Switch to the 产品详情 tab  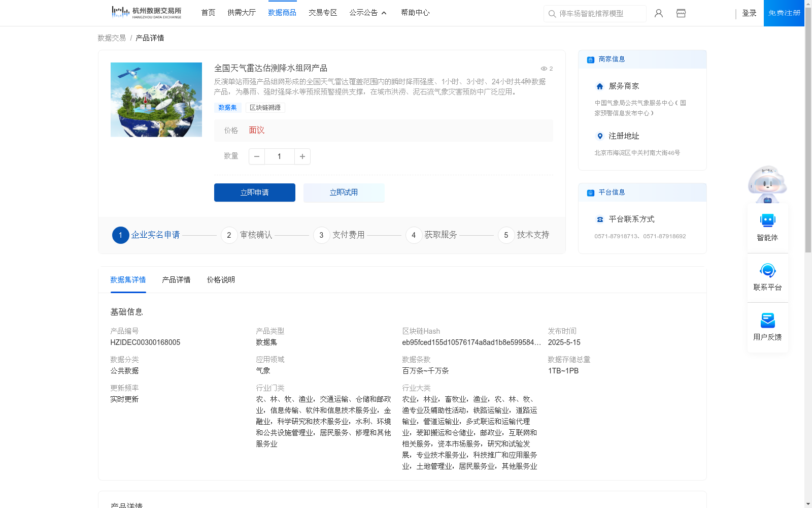pos(176,280)
